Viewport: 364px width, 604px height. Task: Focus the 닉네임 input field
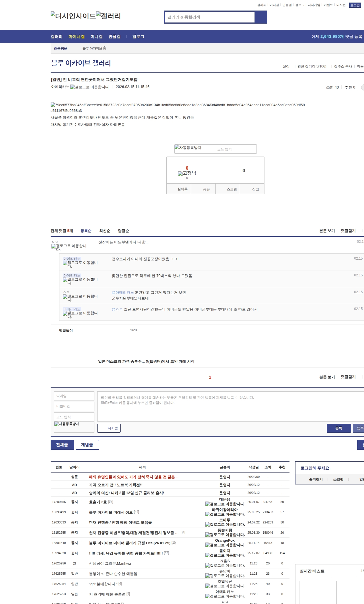(74, 396)
